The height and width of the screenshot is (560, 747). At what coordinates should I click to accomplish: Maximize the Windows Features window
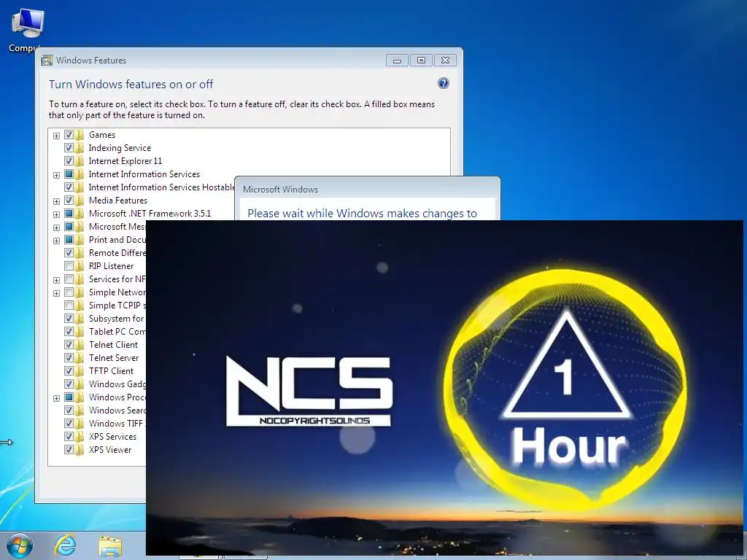421,61
